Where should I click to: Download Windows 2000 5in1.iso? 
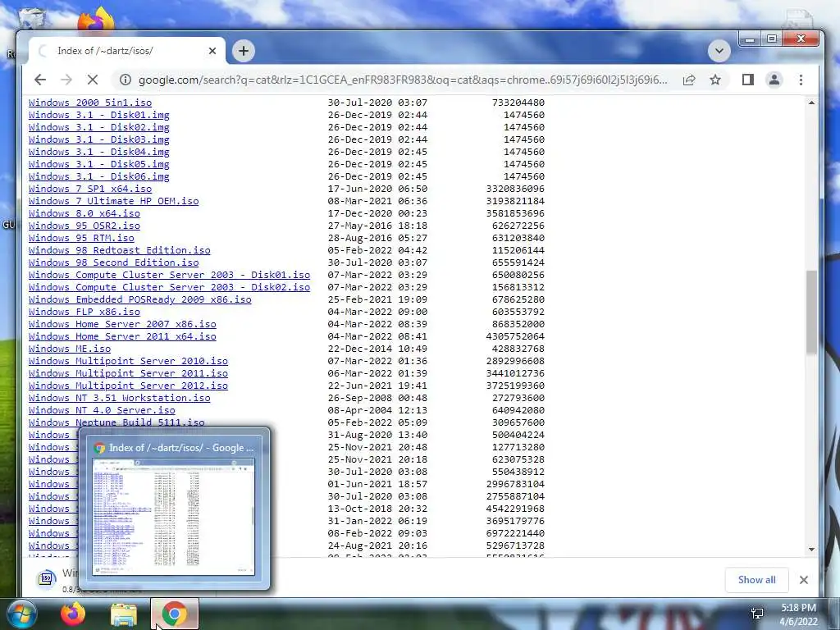coord(90,103)
